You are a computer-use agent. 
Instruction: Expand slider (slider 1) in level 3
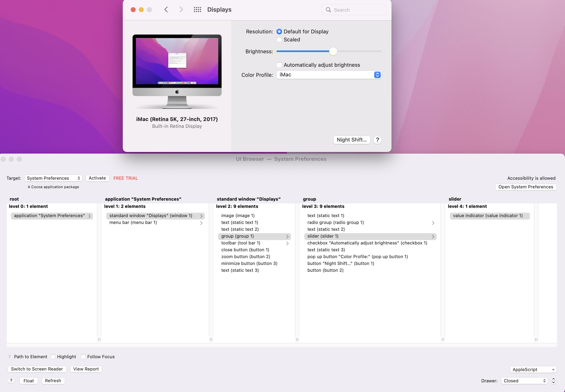pos(433,236)
